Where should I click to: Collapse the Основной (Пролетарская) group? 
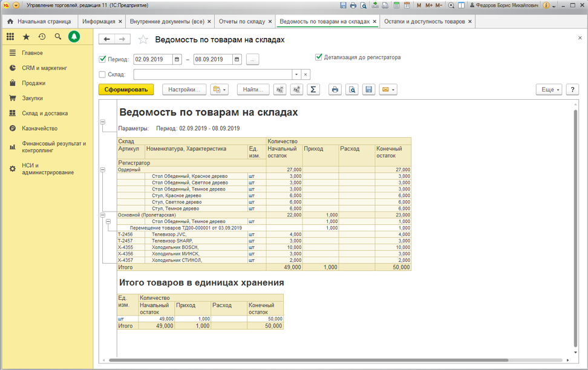103,215
